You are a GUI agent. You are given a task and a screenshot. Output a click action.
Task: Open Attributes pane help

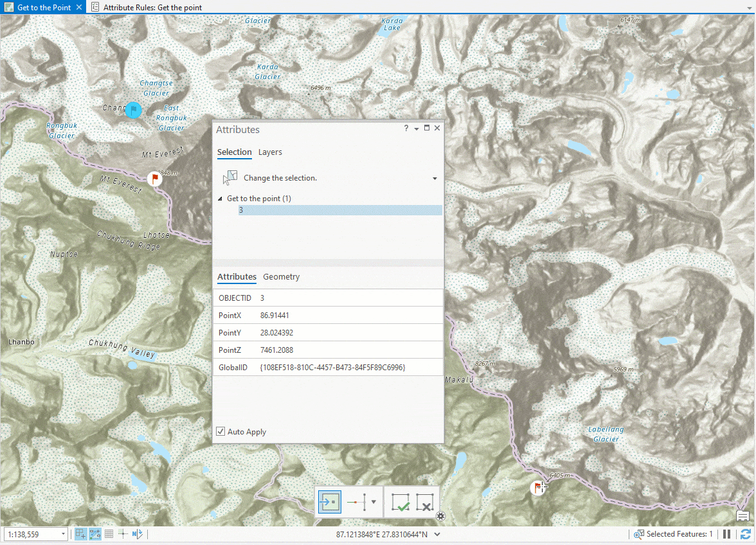click(406, 128)
